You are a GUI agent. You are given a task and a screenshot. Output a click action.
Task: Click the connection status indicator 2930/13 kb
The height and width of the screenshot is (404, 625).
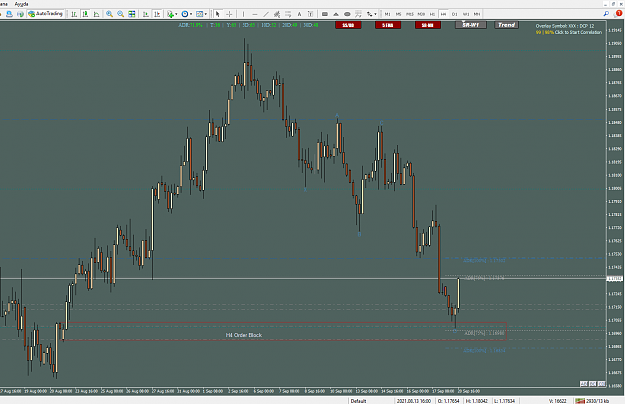point(592,401)
